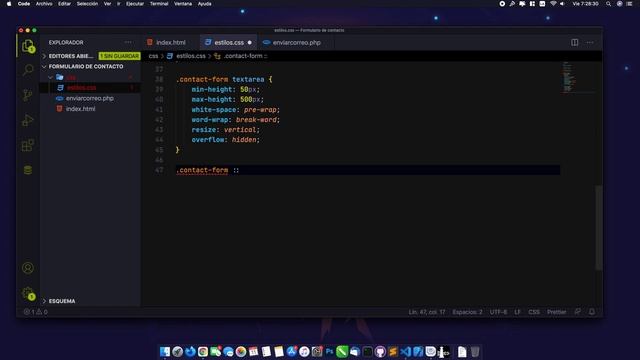The height and width of the screenshot is (360, 640).
Task: Open GitHub Desktop from the dock
Action: click(x=380, y=351)
